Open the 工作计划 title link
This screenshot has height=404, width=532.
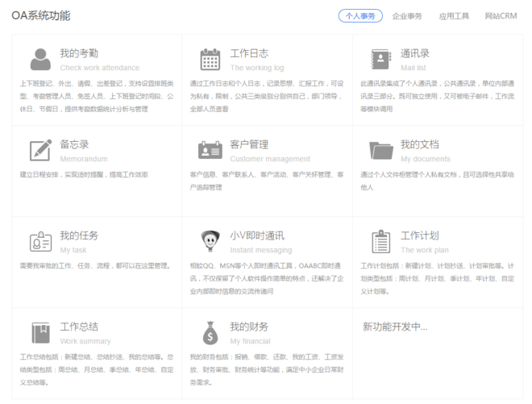pos(420,235)
